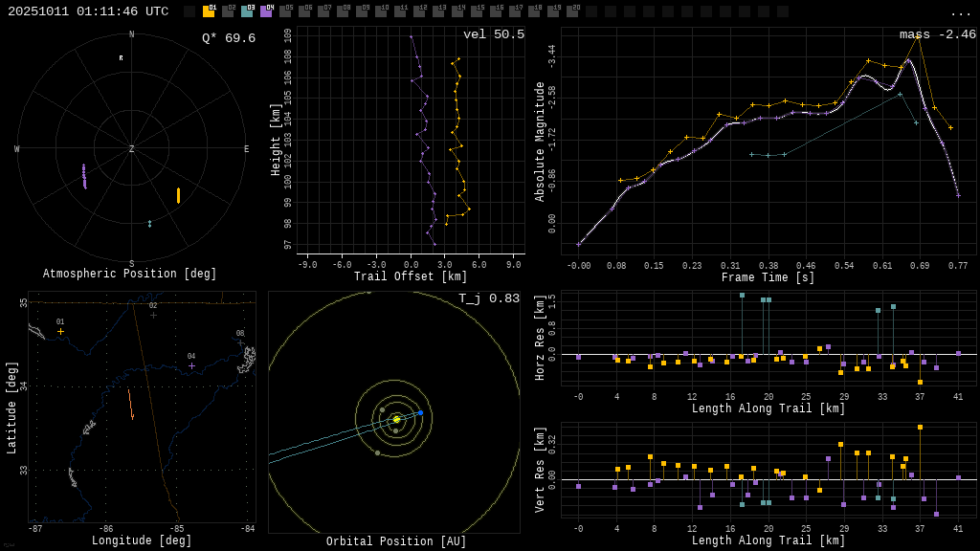The height and width of the screenshot is (551, 980).
Task: Click the T_j 0.83 label
Action: tap(488, 298)
